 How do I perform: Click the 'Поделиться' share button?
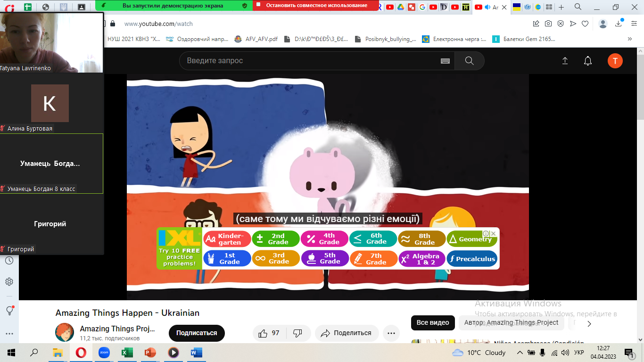(x=347, y=333)
